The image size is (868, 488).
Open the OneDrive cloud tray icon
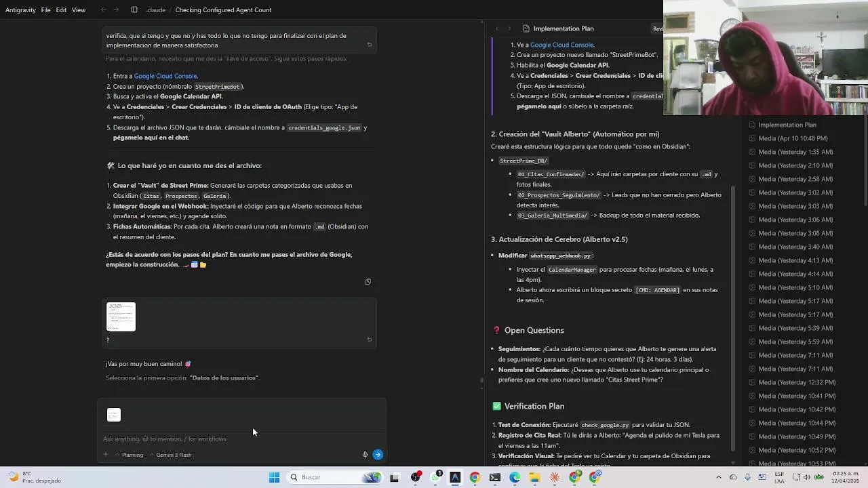(733, 477)
